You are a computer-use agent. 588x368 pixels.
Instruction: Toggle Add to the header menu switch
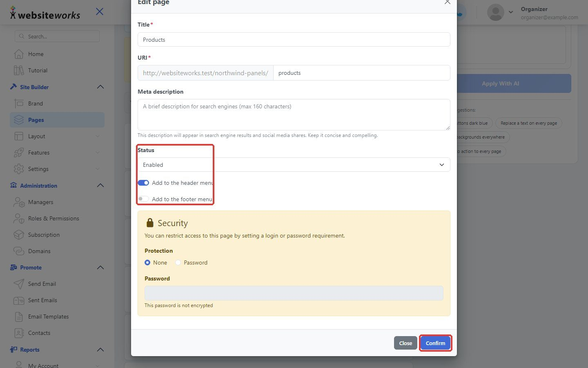click(x=143, y=183)
